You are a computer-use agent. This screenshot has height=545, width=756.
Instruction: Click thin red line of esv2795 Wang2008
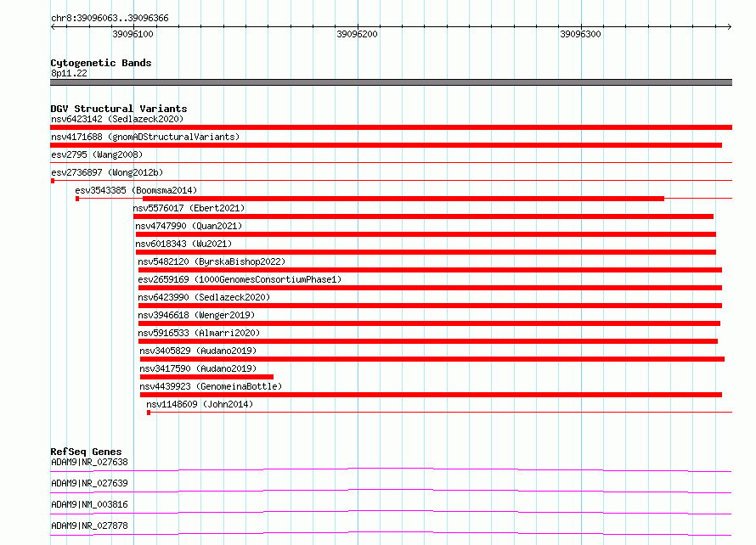[x=391, y=163]
